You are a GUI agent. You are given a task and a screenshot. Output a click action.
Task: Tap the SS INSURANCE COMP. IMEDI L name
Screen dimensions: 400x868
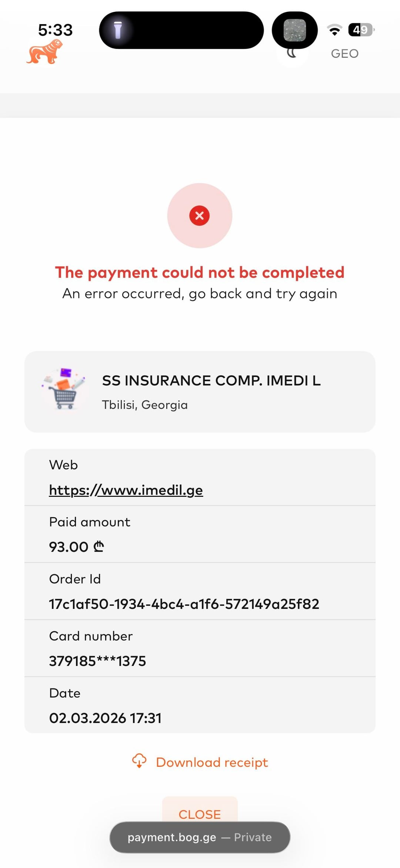[x=211, y=380]
